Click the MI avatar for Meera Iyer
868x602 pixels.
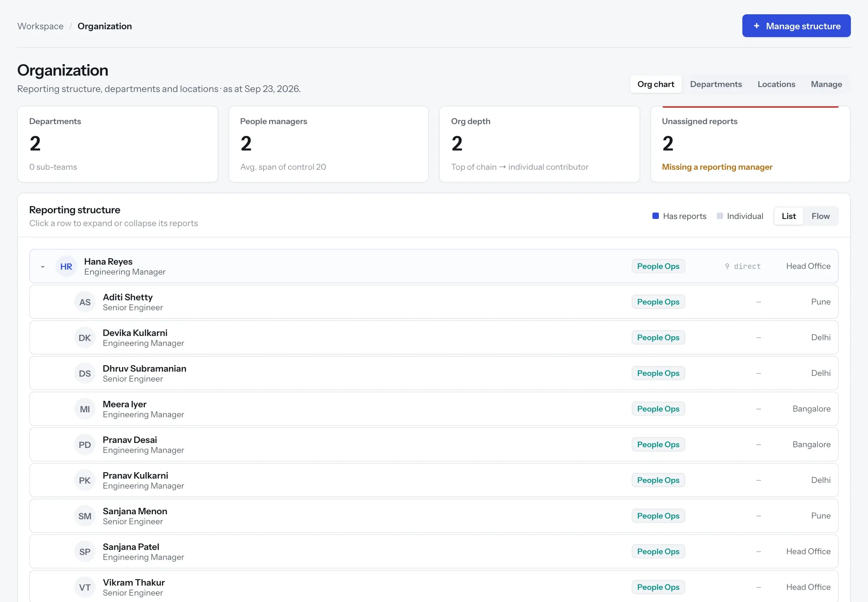(x=85, y=409)
